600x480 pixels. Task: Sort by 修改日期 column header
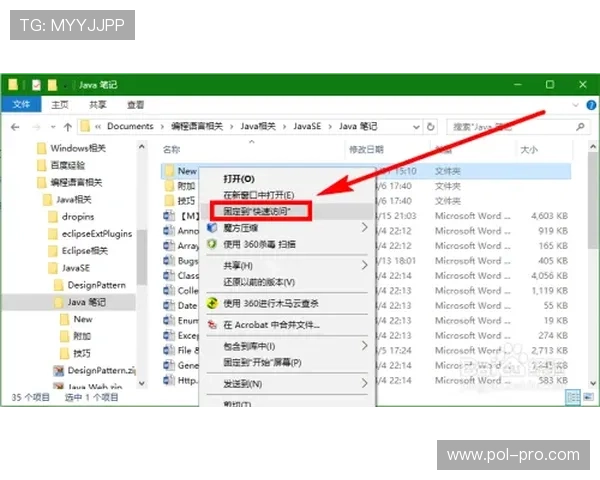[366, 149]
